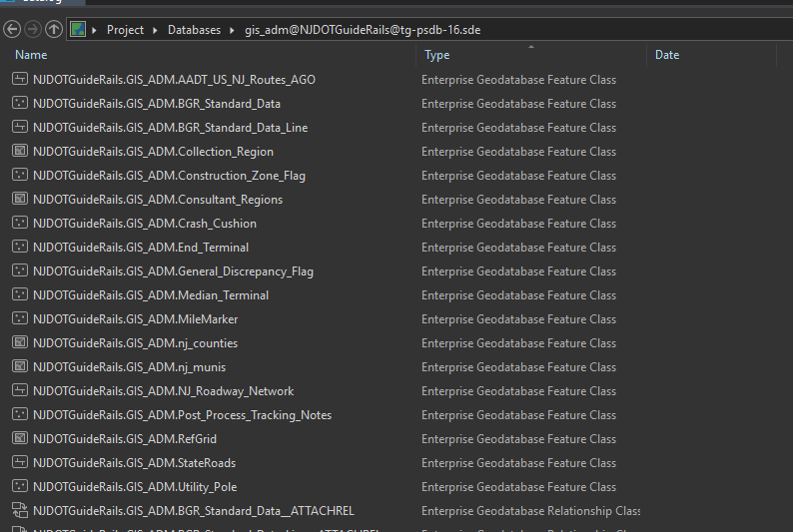Select NJDOTGuideRails.GIS_ADM.NJ_Roadway_Network
Viewport: 793px width, 532px height.
(163, 391)
